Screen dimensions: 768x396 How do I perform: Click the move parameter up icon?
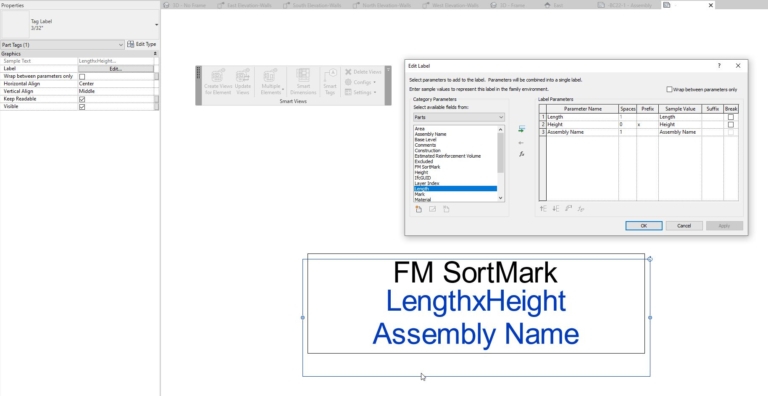[x=543, y=209]
